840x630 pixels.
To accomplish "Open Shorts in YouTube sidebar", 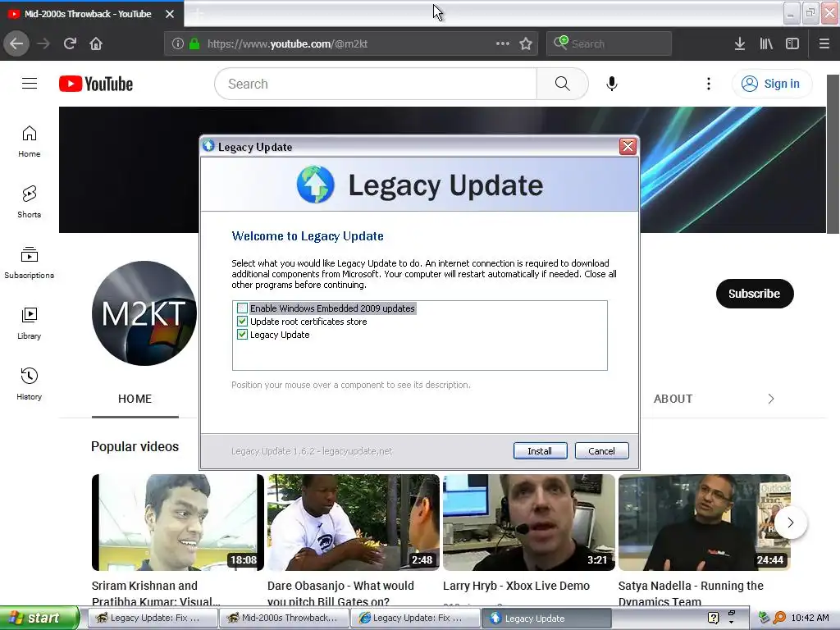I will tap(29, 202).
